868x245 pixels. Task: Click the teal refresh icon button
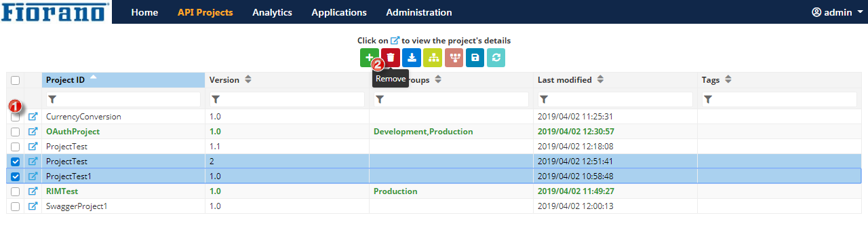tap(496, 58)
